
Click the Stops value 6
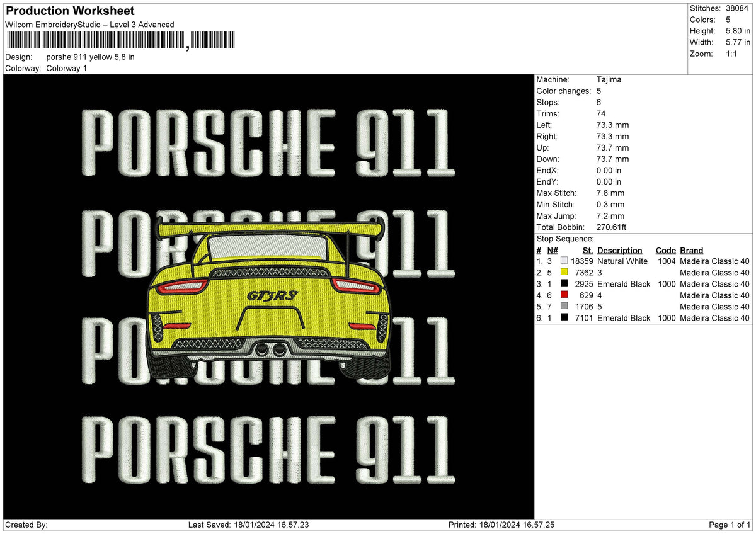pyautogui.click(x=599, y=103)
